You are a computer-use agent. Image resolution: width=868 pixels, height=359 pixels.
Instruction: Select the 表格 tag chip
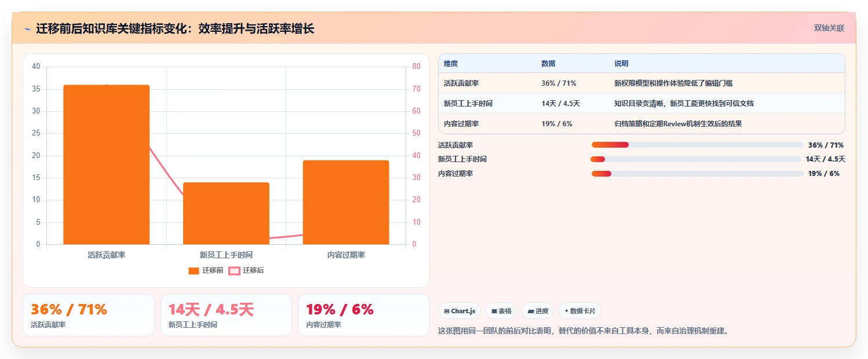[x=501, y=311]
